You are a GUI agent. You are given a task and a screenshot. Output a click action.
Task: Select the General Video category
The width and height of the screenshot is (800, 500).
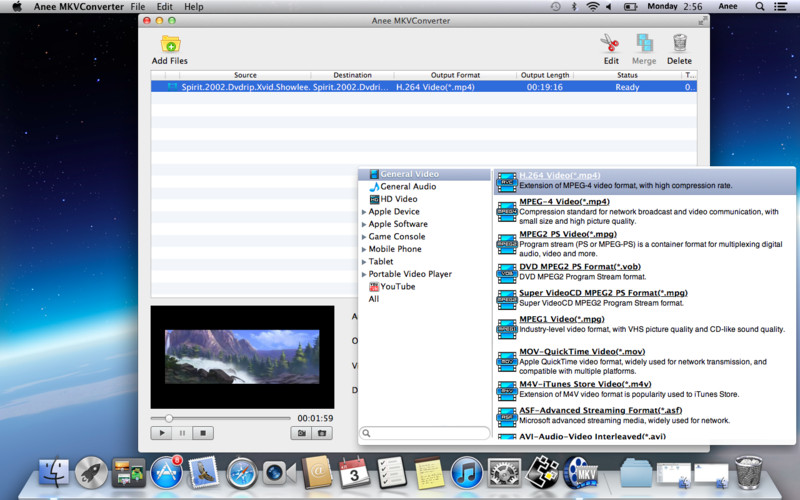tap(424, 174)
